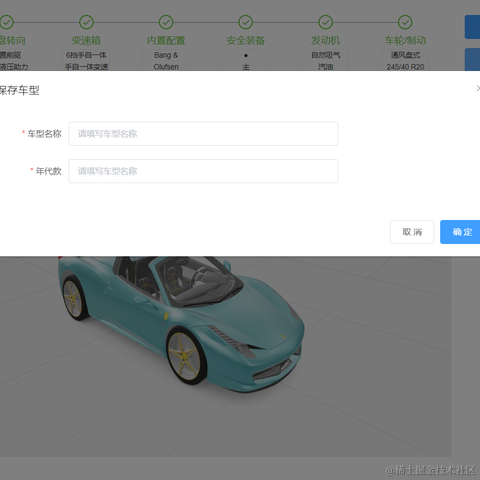The width and height of the screenshot is (480, 480).
Task: Click the 自然吸气 engine description text
Action: pyautogui.click(x=326, y=55)
